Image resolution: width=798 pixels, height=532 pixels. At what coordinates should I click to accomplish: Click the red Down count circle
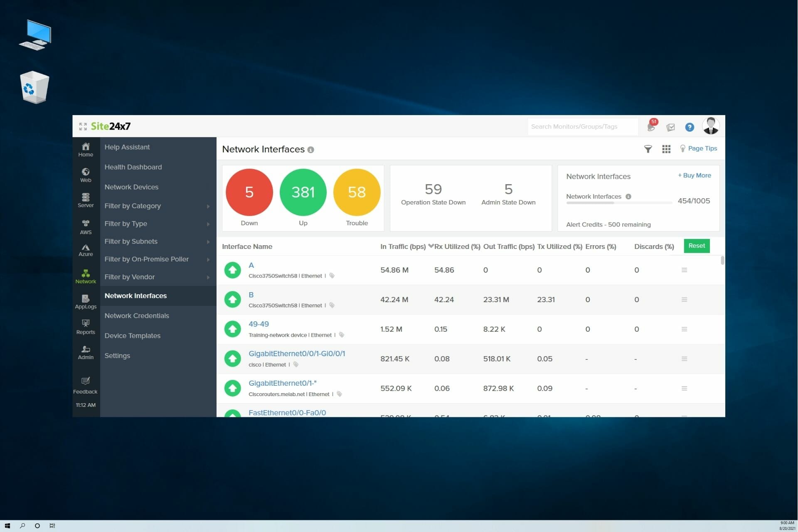249,192
